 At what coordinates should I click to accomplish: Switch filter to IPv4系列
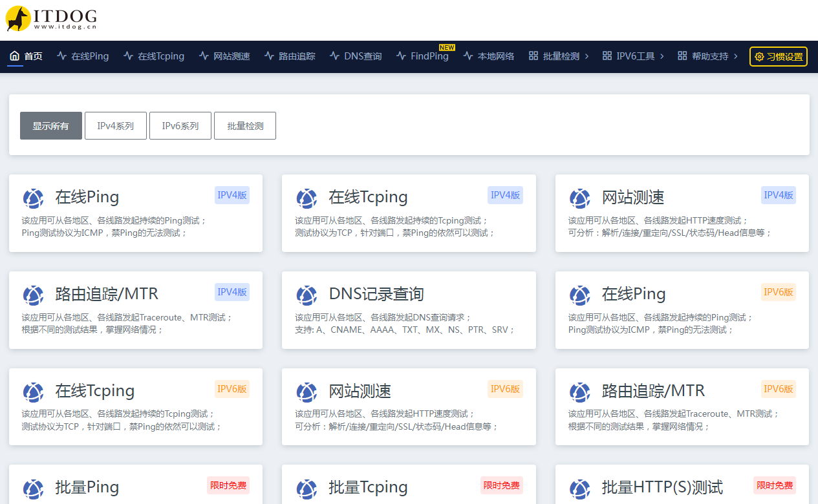116,126
